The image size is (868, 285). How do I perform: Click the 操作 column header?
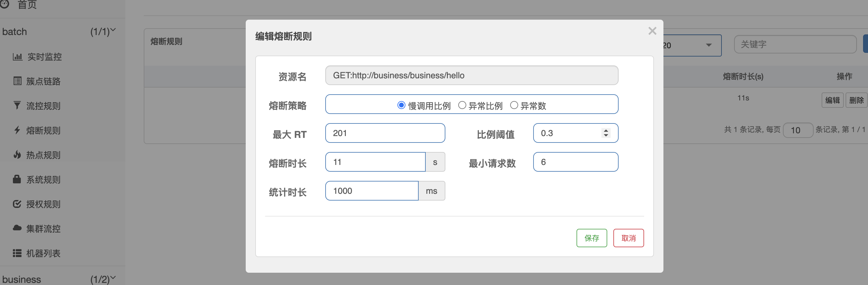(x=844, y=76)
